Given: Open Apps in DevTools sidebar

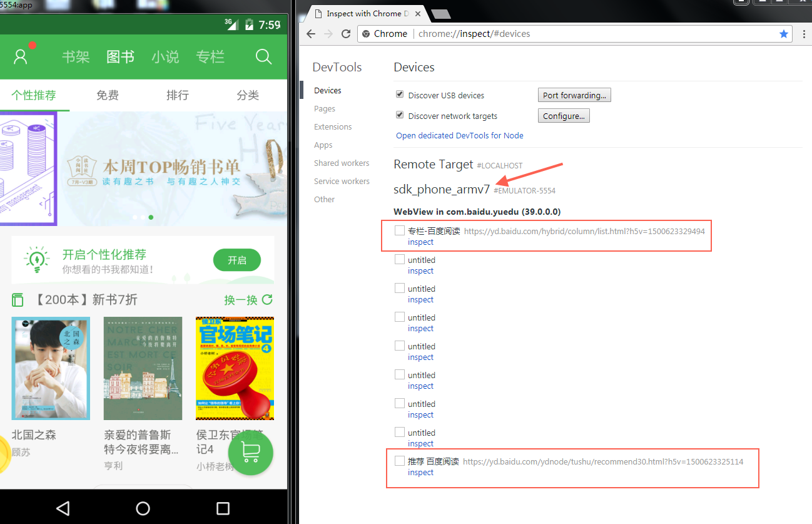Looking at the screenshot, I should pyautogui.click(x=323, y=145).
